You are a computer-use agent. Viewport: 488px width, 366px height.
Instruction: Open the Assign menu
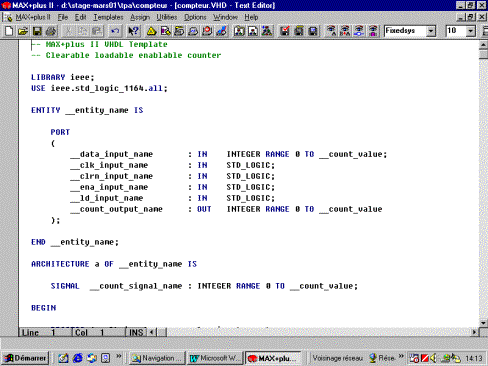click(140, 17)
